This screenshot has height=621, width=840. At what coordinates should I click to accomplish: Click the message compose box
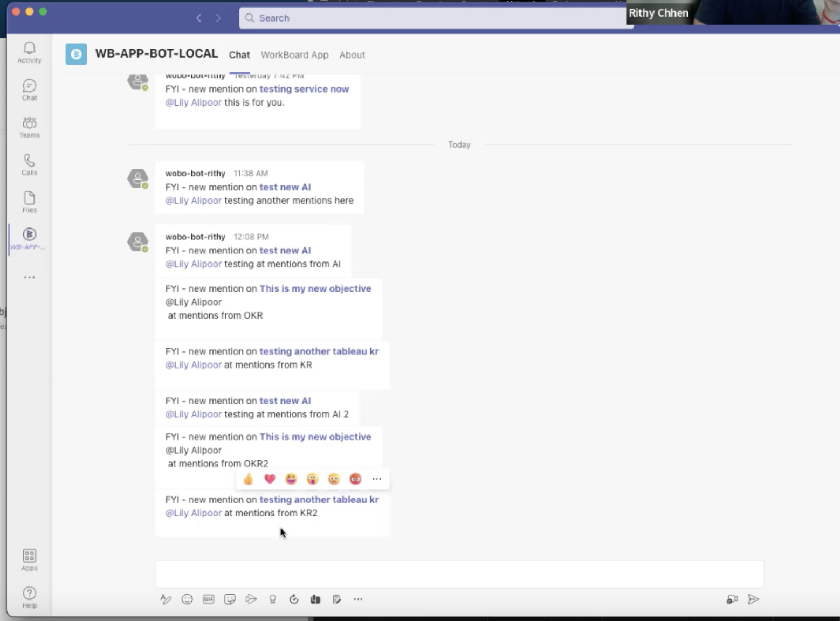click(x=459, y=574)
